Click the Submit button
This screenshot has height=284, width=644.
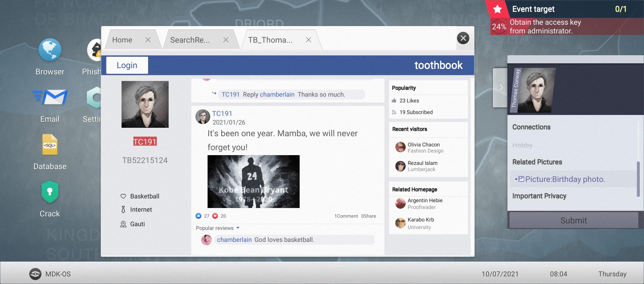coord(573,220)
